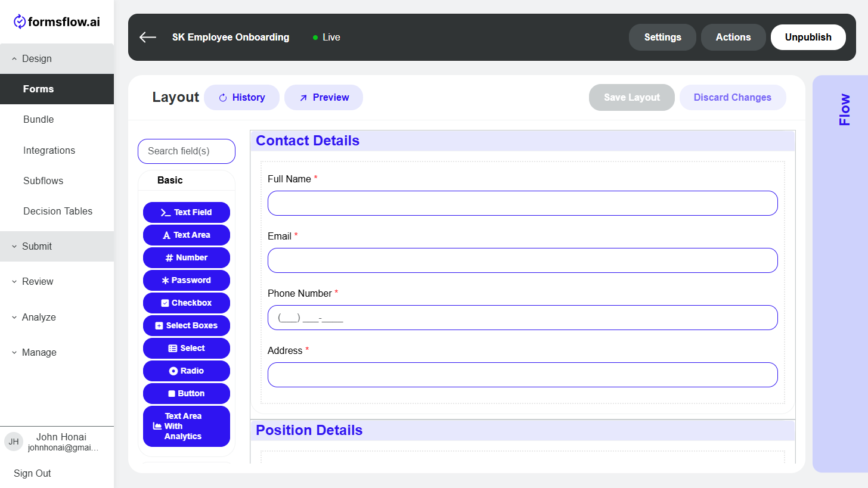The height and width of the screenshot is (488, 868).
Task: Open Forms in the sidebar
Action: click(57, 89)
